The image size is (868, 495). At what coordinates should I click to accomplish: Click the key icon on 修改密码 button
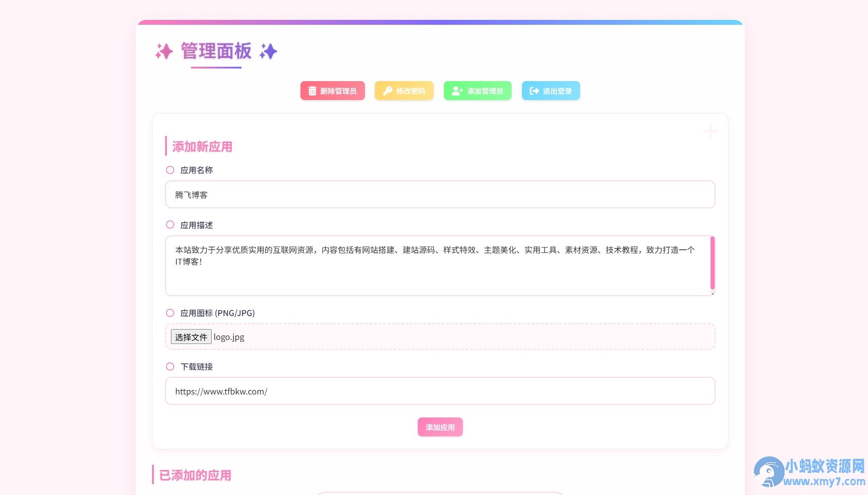[388, 91]
